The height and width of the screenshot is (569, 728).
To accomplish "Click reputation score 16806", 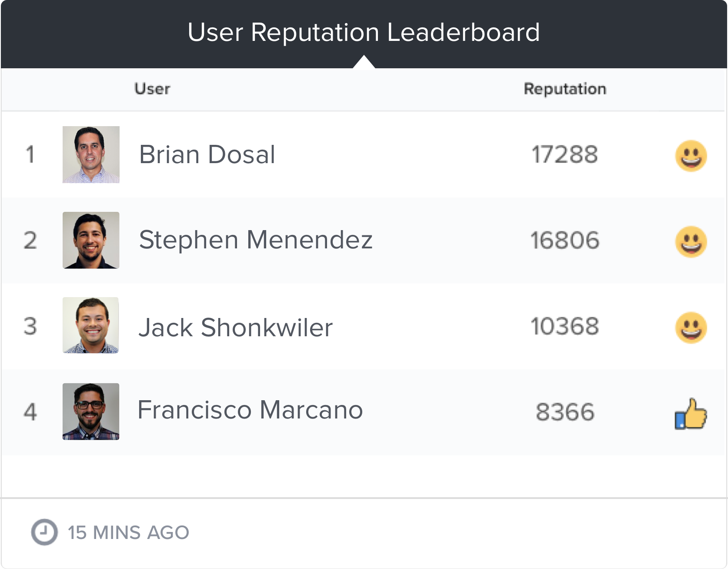I will [x=565, y=240].
